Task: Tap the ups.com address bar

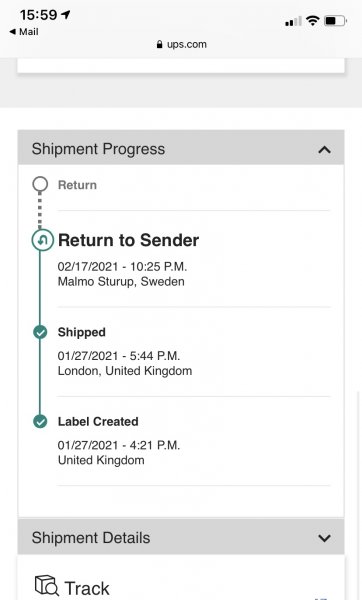Action: pyautogui.click(x=181, y=44)
